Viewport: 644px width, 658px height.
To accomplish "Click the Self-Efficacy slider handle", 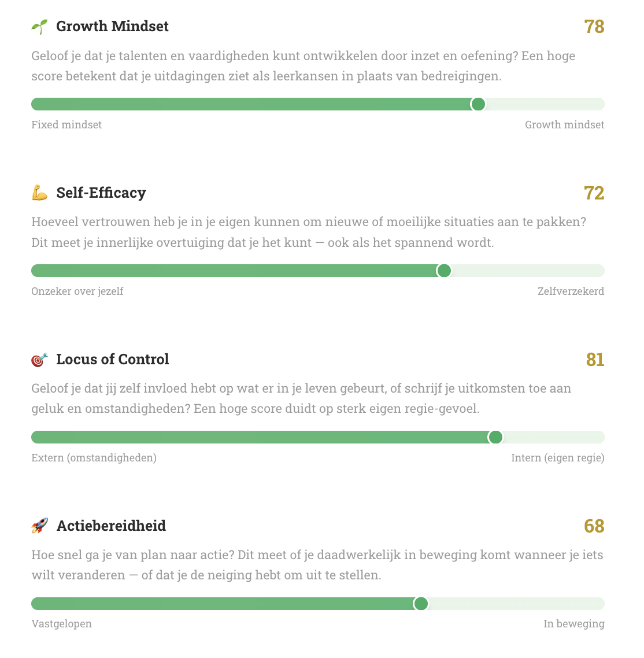I will pos(444,271).
